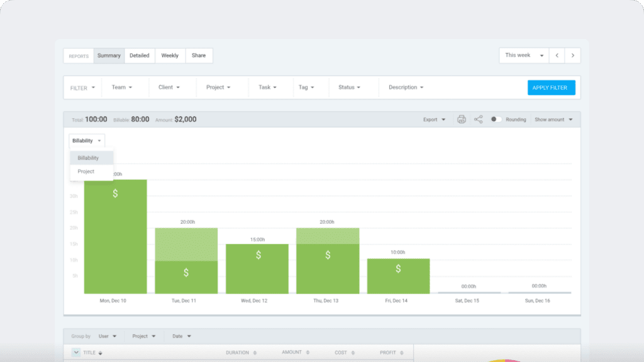
Task: Click the share link icon beside the printer
Action: tap(479, 119)
